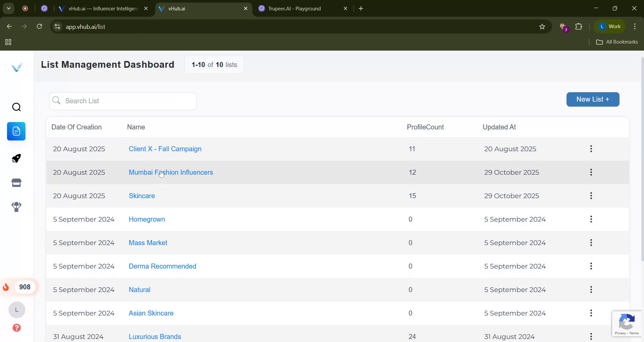Open the rocket campaigns icon in sidebar
Screen dimensions: 644x342
[x=16, y=158]
